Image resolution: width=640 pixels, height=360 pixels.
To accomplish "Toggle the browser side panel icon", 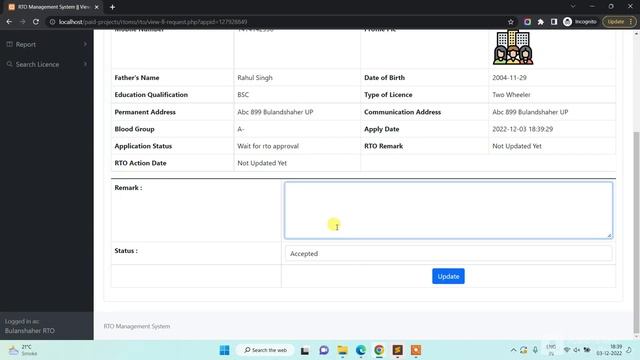I will 554,22.
